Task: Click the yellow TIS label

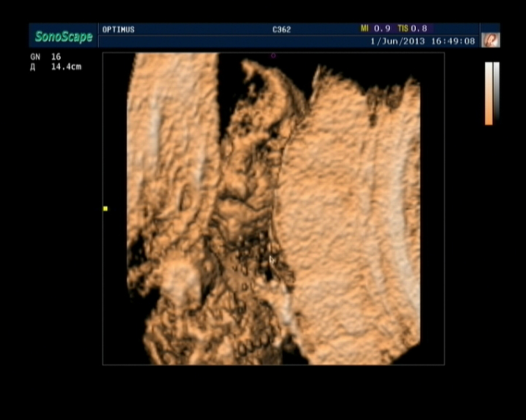Action: (402, 29)
